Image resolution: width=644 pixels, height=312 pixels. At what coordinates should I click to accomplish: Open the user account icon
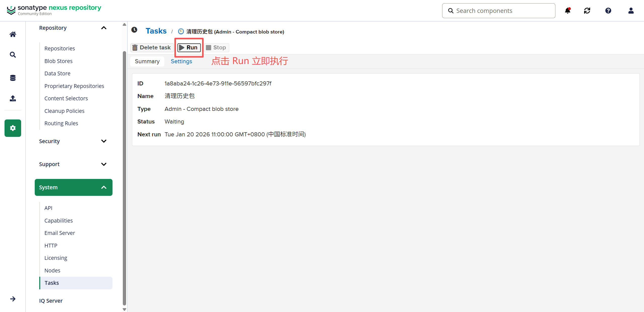[x=631, y=11]
